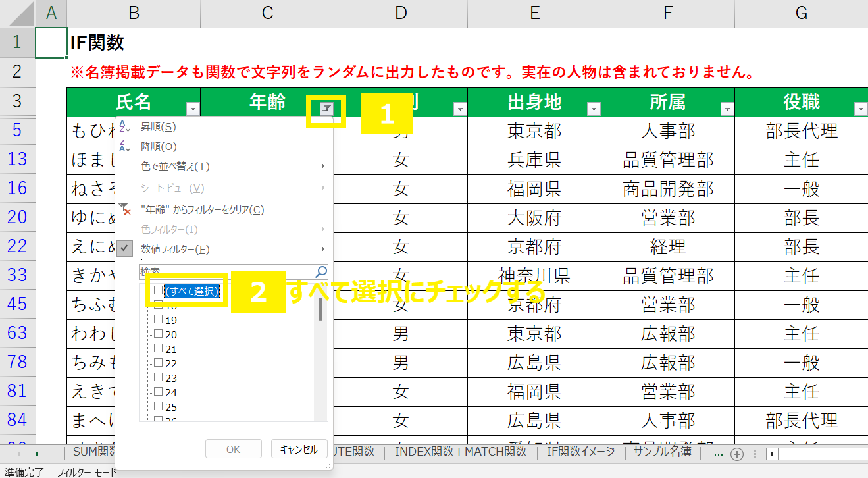Choose 昇順 in the filter menu
The image size is (868, 478).
[224, 126]
